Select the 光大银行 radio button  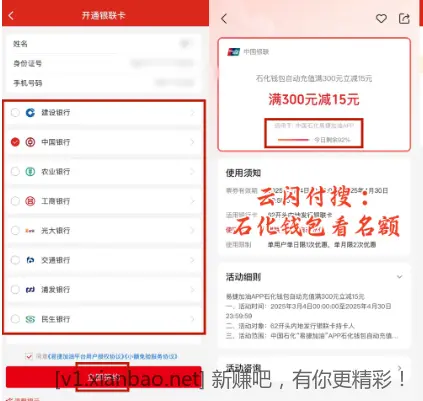click(15, 230)
